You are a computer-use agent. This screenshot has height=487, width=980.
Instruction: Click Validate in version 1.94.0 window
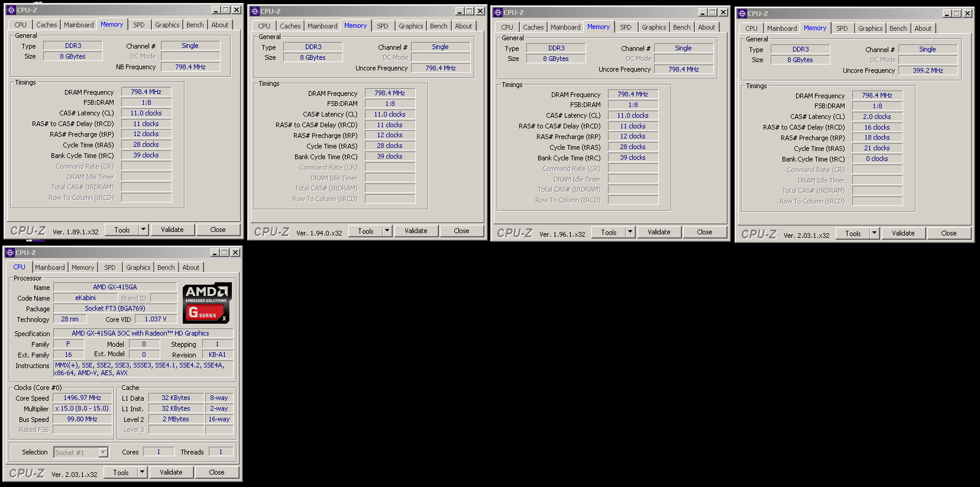[416, 231]
